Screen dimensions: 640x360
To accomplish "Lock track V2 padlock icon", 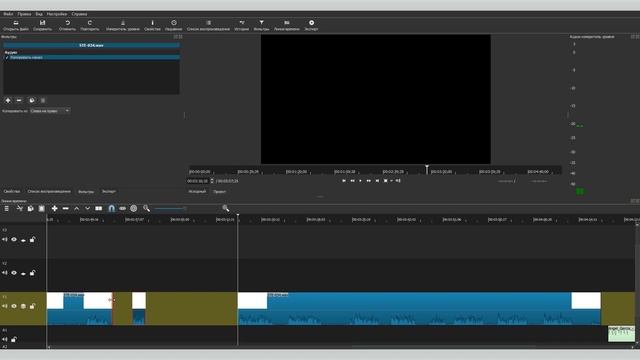I will (32, 273).
